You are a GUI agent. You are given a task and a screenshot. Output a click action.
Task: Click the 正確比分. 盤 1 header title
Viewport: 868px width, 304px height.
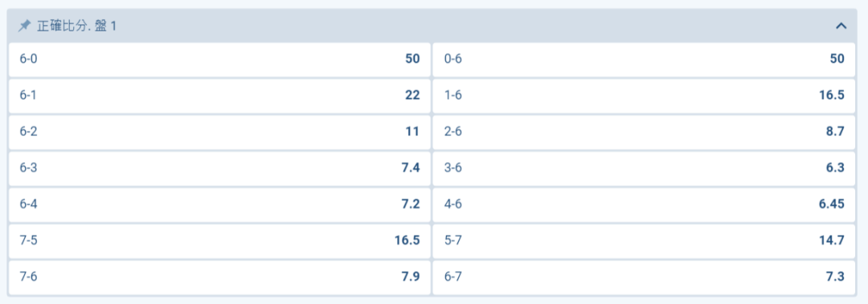76,26
